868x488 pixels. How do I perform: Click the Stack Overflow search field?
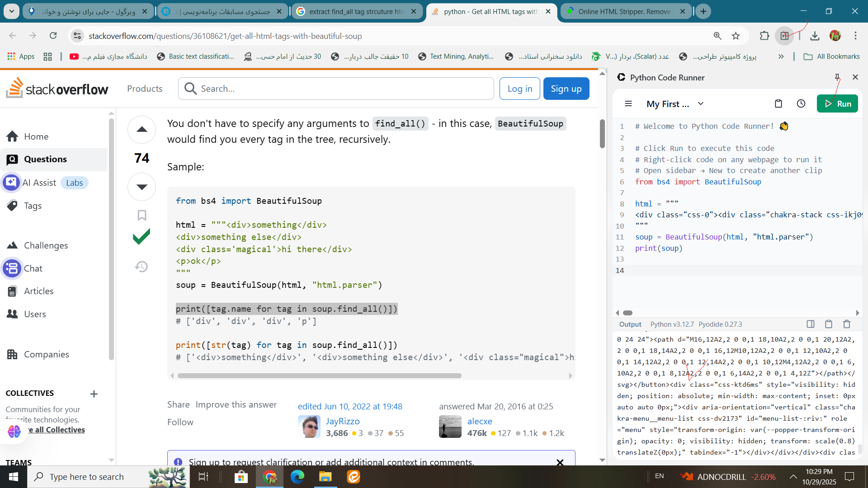tap(344, 89)
